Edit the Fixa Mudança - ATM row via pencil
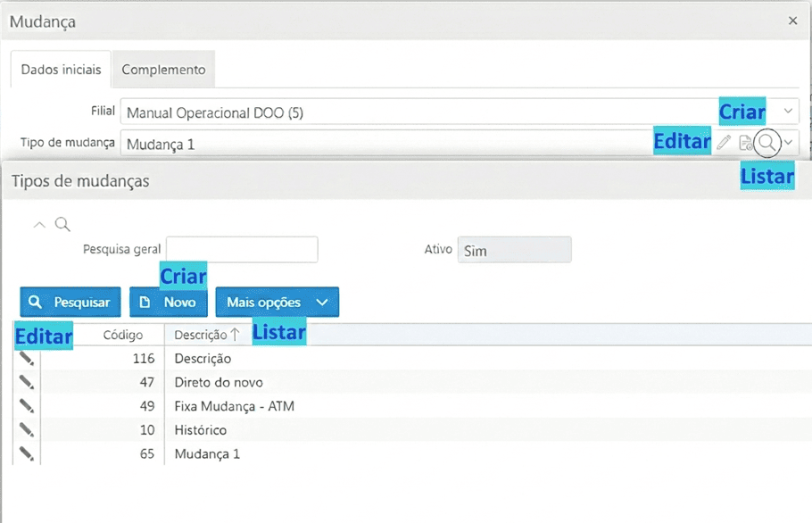This screenshot has height=523, width=812. click(27, 406)
